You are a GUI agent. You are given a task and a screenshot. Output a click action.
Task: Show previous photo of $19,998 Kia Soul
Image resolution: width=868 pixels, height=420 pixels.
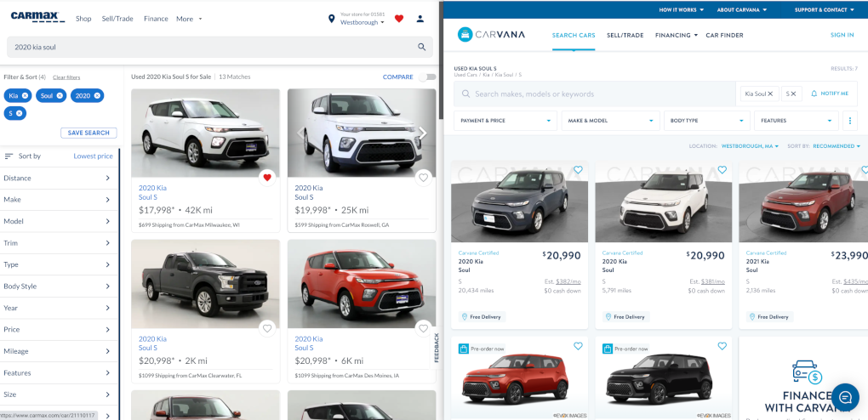[x=301, y=133]
